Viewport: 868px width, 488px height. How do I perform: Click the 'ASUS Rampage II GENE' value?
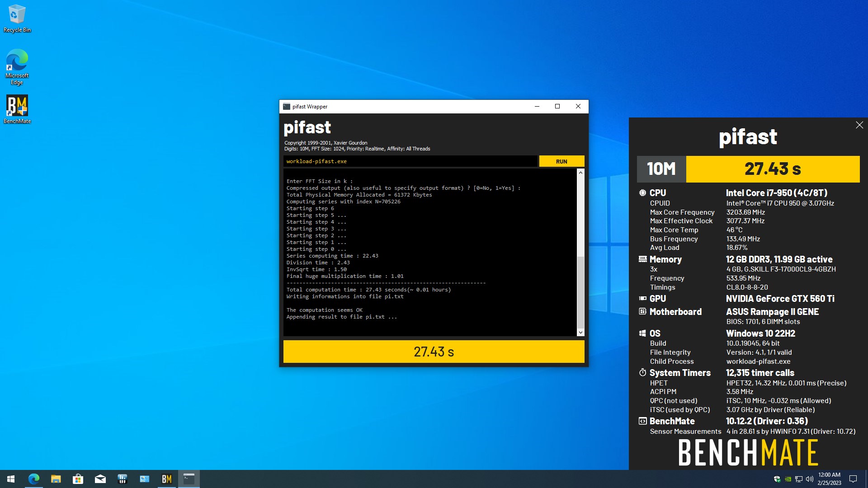coord(772,312)
